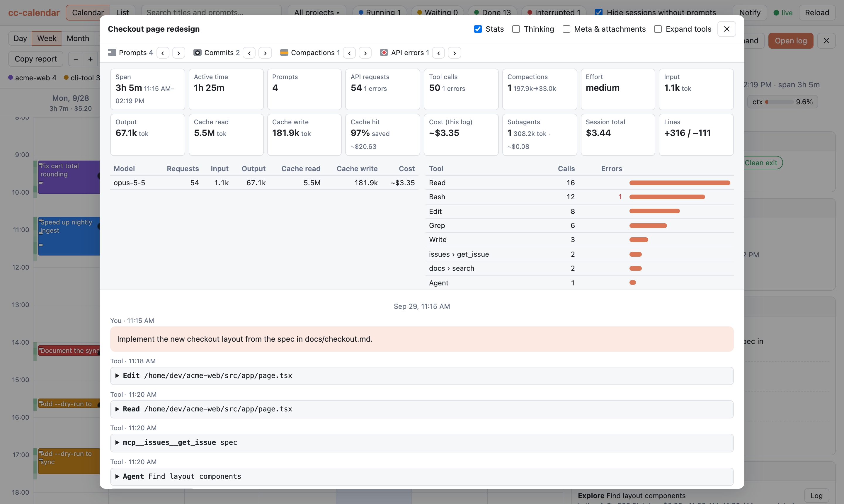Image resolution: width=844 pixels, height=504 pixels.
Task: Click the ctx 9.6% usage bar
Action: pos(782,102)
